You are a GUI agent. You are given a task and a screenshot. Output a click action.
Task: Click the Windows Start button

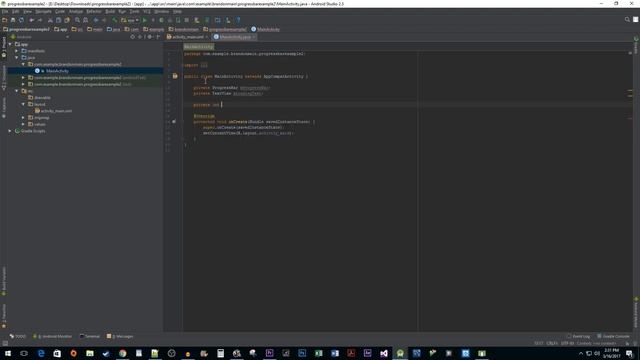pos(8,353)
